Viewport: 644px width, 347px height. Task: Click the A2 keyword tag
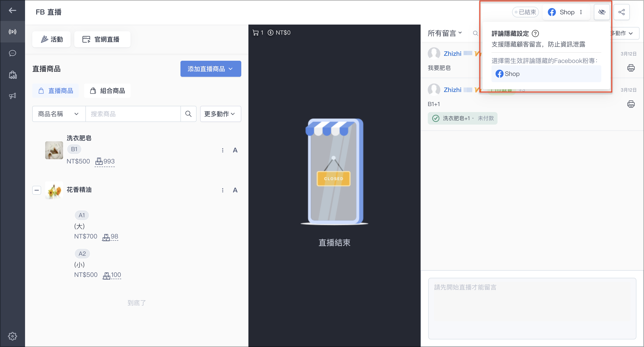coord(82,254)
